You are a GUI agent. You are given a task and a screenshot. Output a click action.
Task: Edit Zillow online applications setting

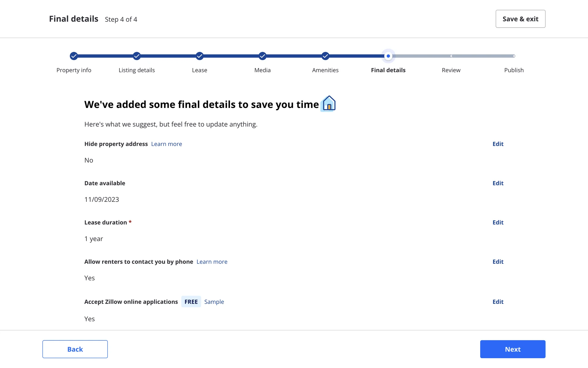498,302
